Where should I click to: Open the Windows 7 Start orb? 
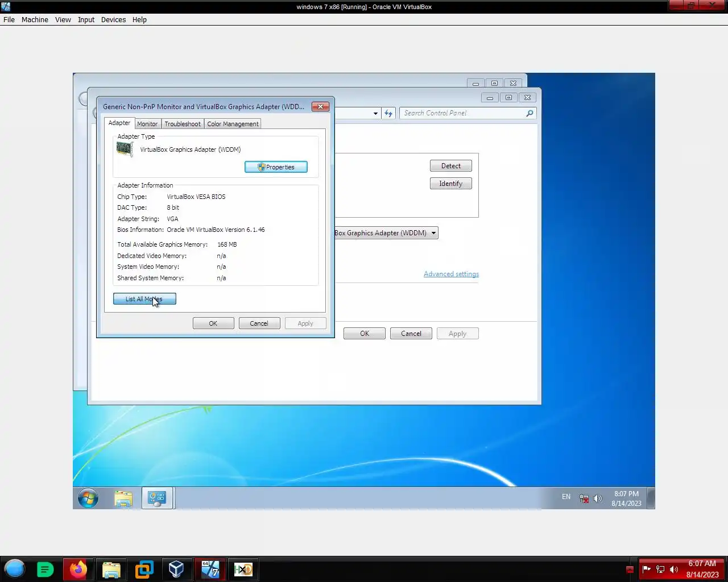pyautogui.click(x=88, y=498)
